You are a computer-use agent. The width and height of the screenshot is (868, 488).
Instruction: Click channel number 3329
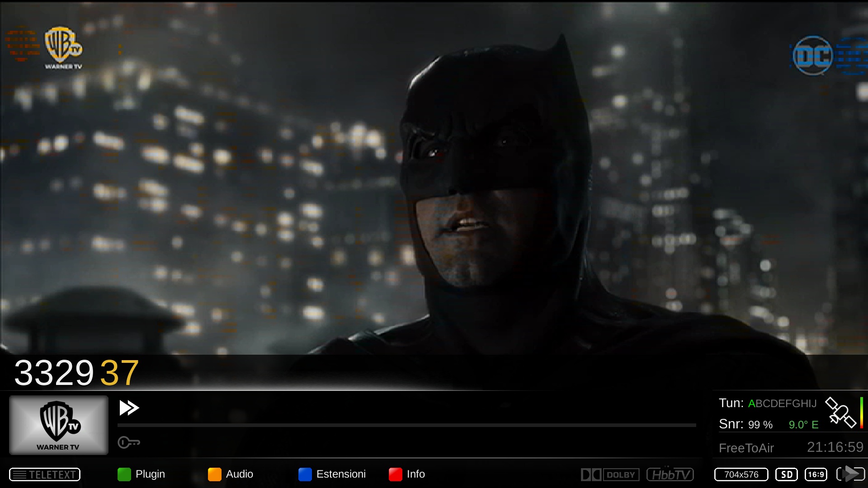click(54, 373)
